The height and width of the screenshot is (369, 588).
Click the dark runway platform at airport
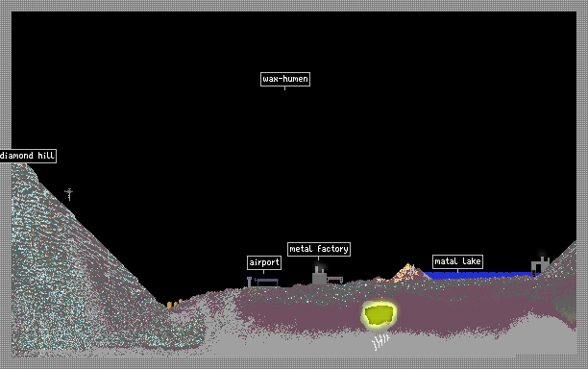click(x=267, y=281)
